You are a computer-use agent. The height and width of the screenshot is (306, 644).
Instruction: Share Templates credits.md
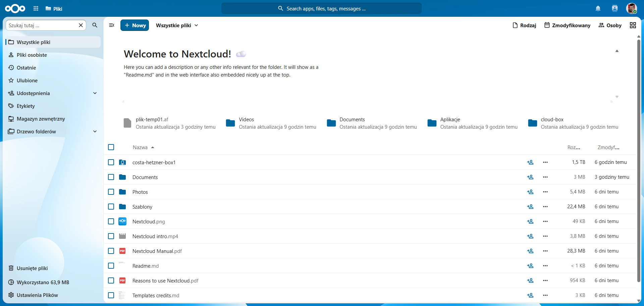(530, 295)
